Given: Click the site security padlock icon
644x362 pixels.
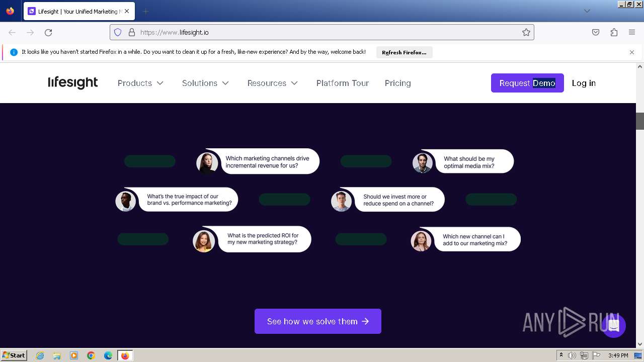Looking at the screenshot, I should 132,32.
